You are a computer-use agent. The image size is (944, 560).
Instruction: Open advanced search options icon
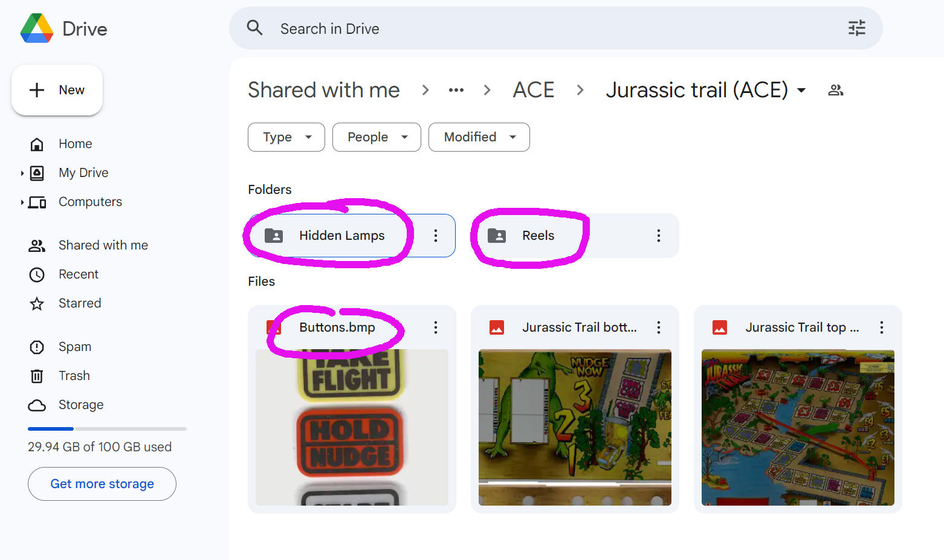pos(856,28)
